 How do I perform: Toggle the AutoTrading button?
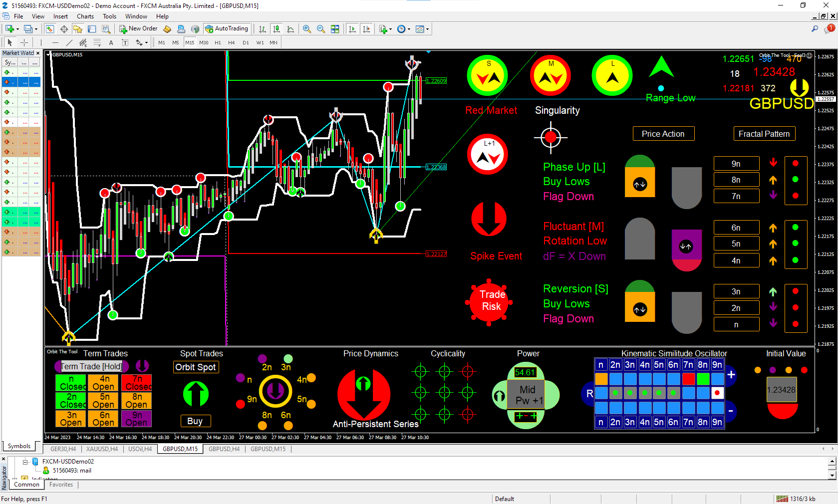pos(227,29)
